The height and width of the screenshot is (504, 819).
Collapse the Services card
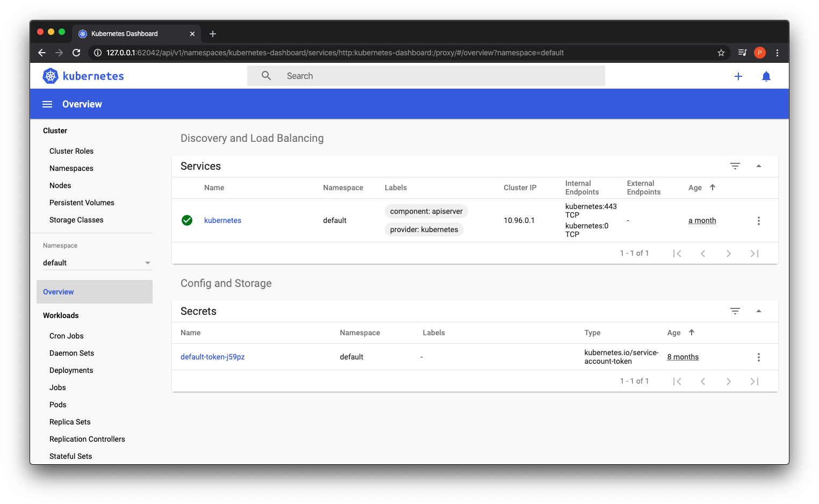pyautogui.click(x=759, y=166)
